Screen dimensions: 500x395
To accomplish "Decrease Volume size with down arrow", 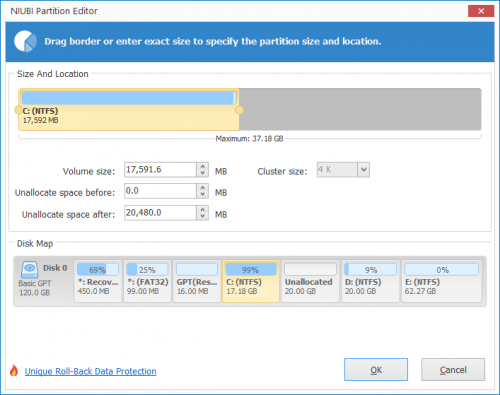I will tap(202, 173).
